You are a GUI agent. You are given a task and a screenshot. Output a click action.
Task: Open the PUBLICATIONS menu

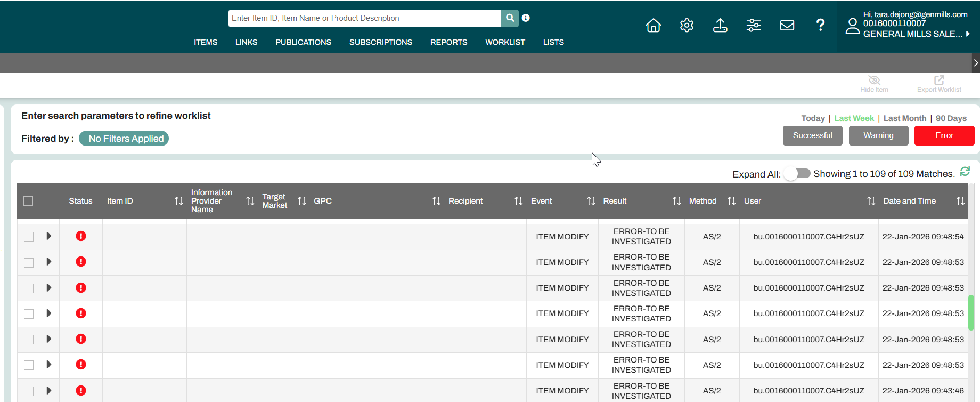304,42
